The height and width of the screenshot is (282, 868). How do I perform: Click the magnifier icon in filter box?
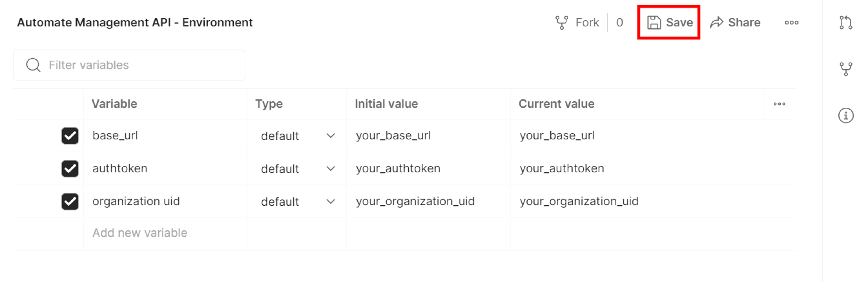(x=33, y=65)
